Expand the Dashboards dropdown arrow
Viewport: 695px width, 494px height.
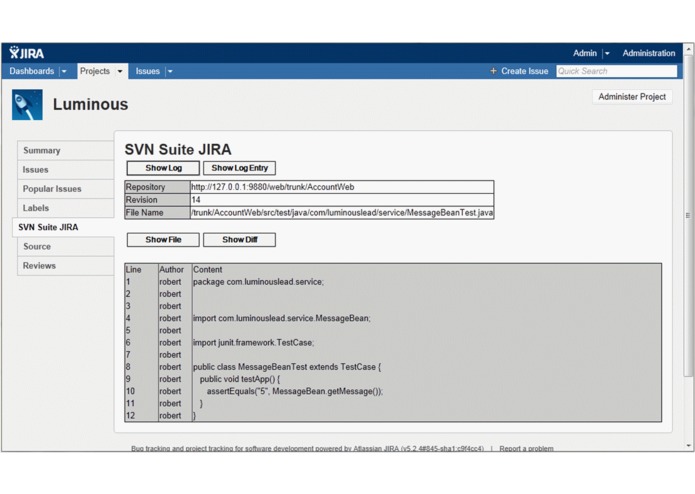pyautogui.click(x=64, y=71)
